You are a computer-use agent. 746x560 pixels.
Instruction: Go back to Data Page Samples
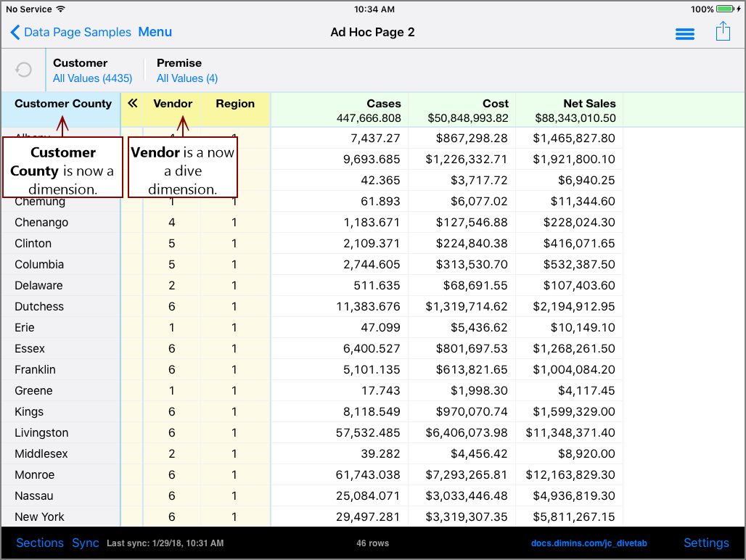71,32
